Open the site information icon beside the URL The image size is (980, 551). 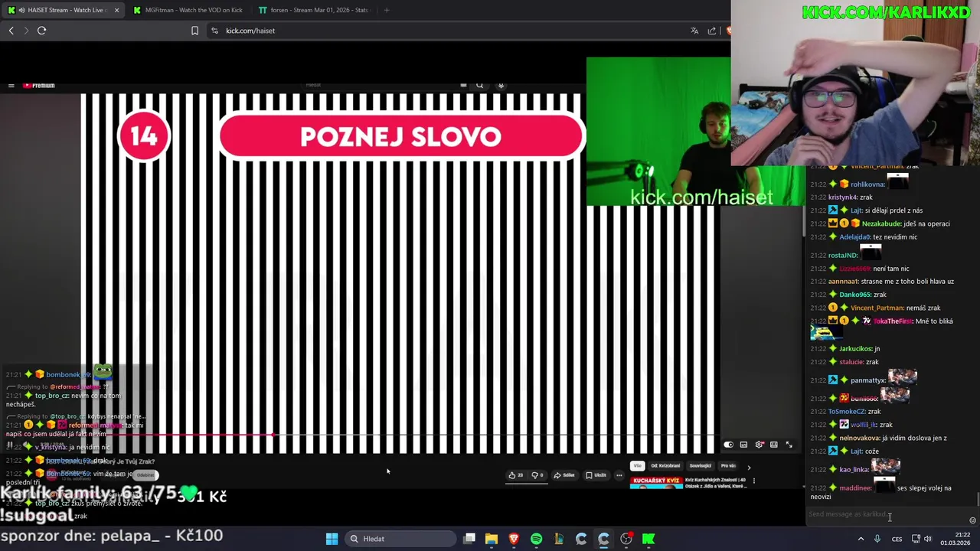coord(214,31)
